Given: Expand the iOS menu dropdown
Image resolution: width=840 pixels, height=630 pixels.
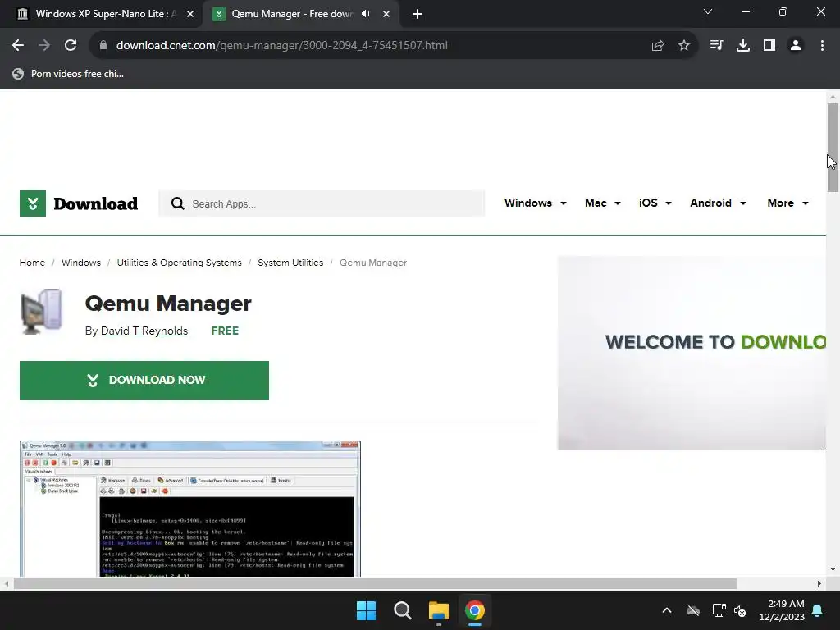Looking at the screenshot, I should pyautogui.click(x=655, y=203).
